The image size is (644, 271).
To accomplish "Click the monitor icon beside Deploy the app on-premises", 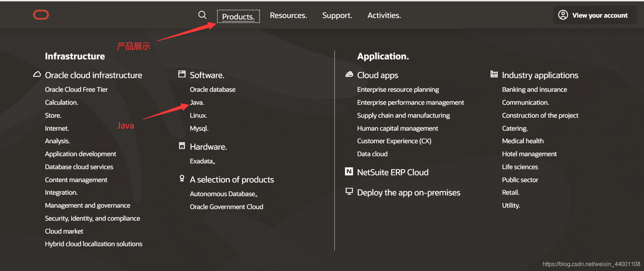I will coord(349,191).
